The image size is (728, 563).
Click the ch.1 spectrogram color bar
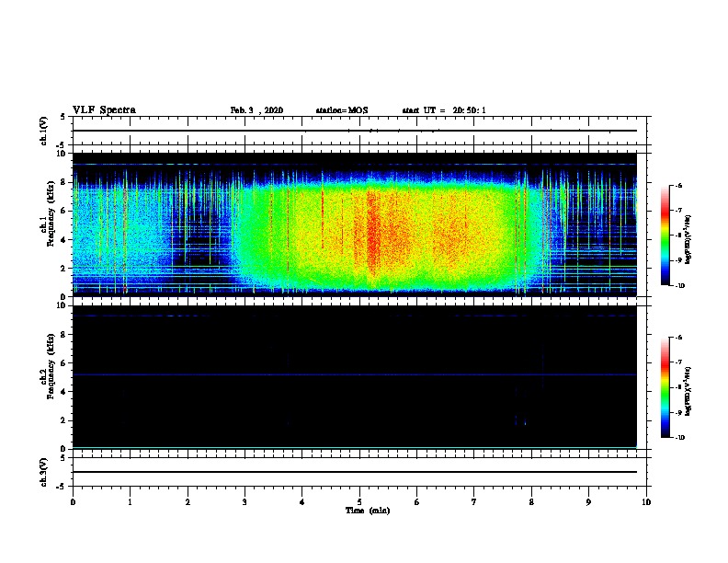pos(665,236)
